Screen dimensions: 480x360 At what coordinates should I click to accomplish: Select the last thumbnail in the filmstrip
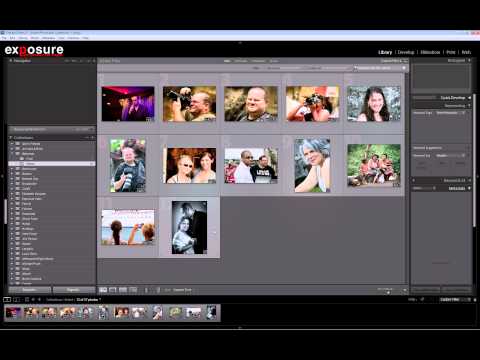(211, 313)
